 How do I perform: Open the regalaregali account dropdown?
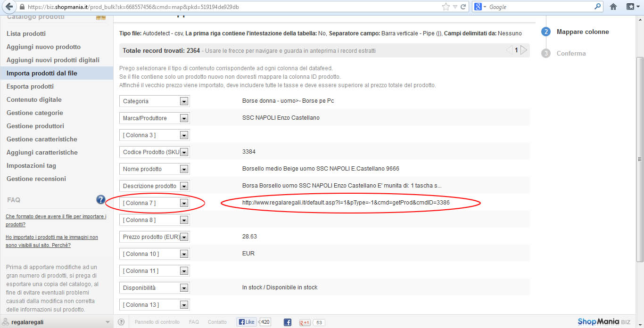click(57, 322)
